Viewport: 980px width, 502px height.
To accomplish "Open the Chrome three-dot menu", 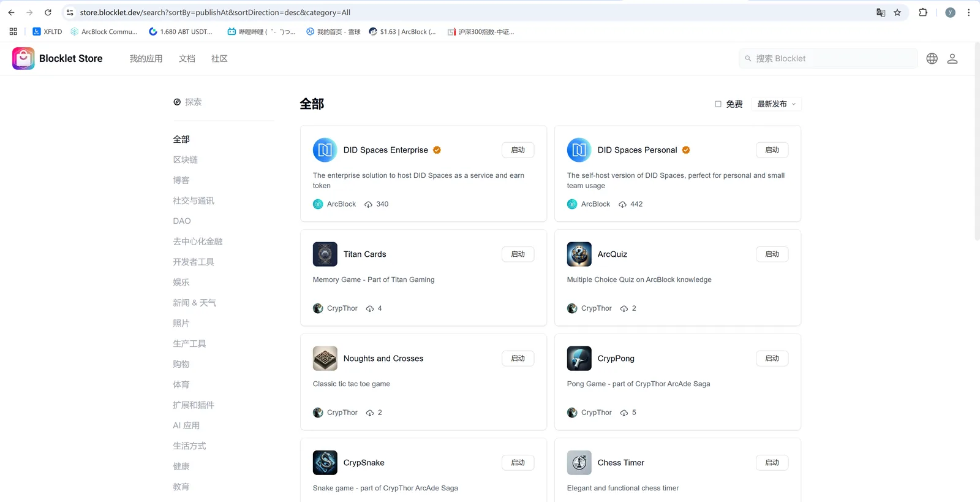I will [x=968, y=12].
